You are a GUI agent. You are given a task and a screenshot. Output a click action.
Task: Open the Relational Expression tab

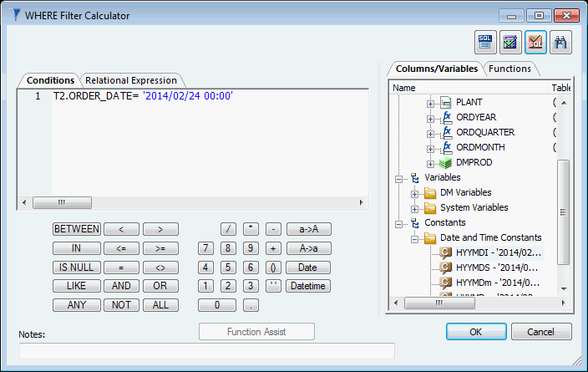[x=131, y=80]
